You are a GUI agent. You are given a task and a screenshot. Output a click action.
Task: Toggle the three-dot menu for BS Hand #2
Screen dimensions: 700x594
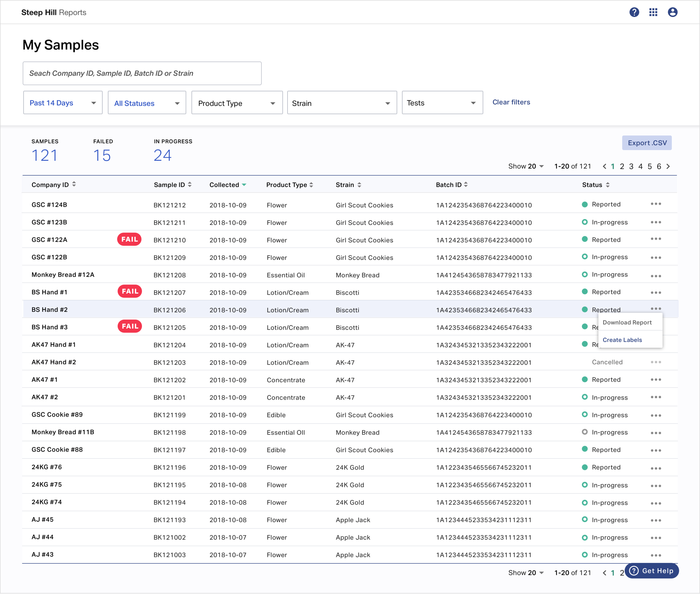(x=655, y=308)
